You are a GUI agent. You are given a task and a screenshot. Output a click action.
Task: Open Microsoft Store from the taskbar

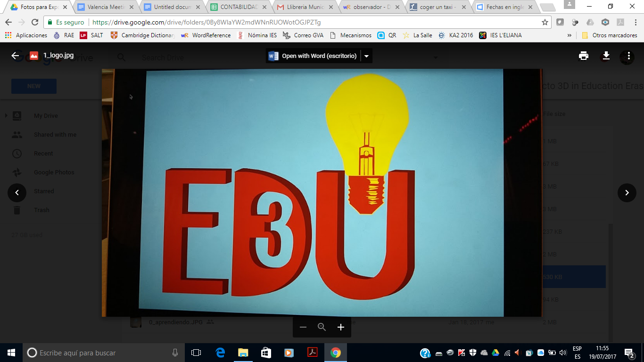pos(266,353)
